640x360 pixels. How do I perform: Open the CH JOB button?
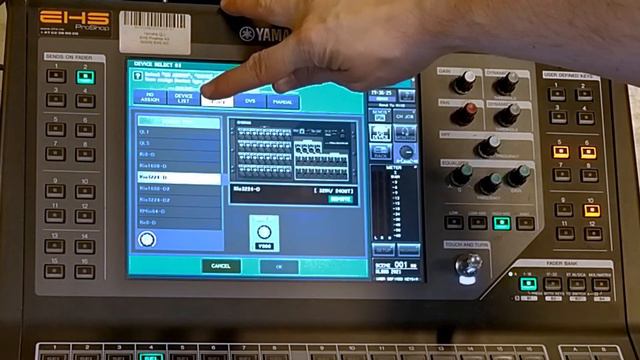coord(405,116)
